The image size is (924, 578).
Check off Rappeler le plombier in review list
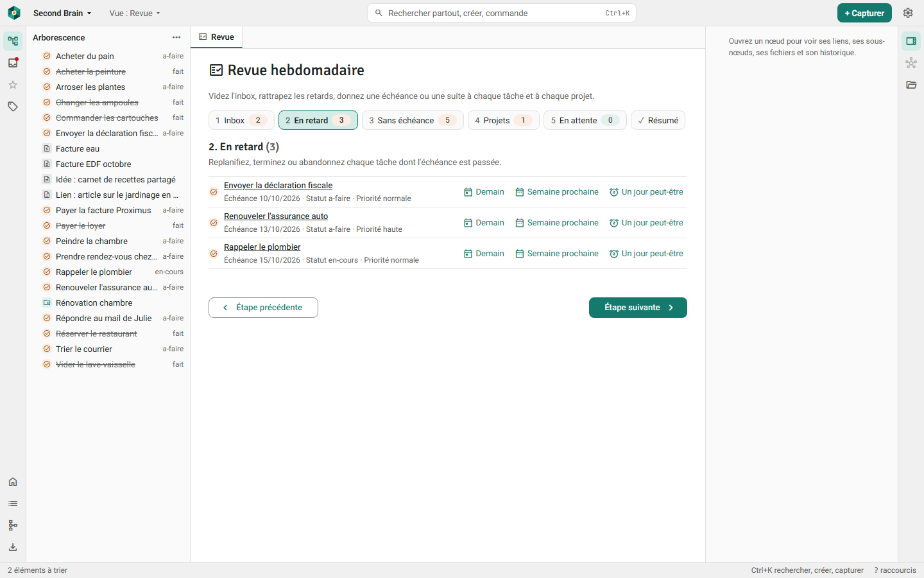click(x=214, y=254)
